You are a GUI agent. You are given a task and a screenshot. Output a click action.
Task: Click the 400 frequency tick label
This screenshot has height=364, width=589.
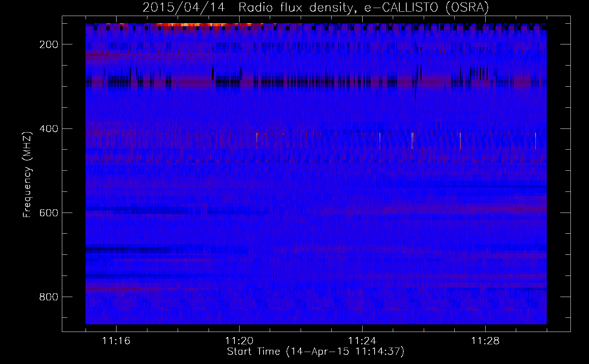[x=49, y=129]
